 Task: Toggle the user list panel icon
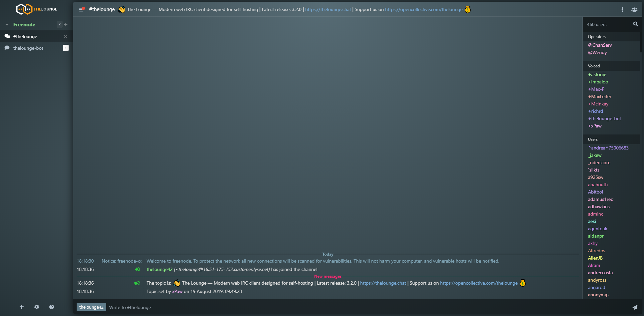(x=634, y=10)
